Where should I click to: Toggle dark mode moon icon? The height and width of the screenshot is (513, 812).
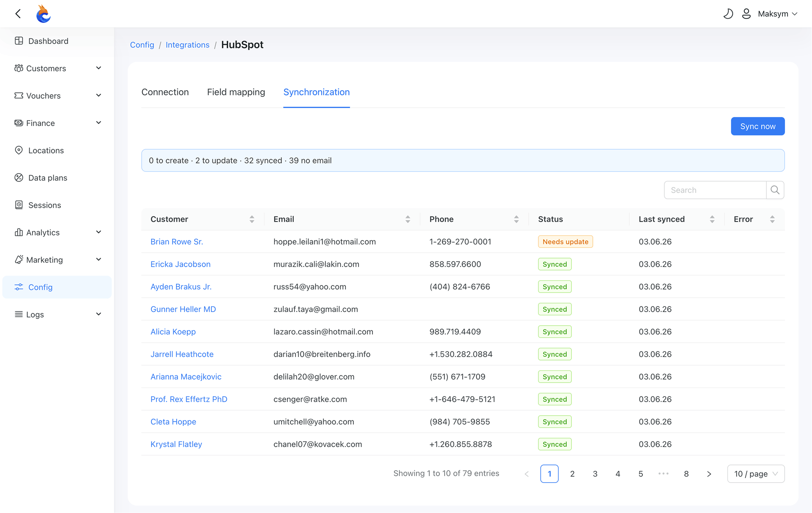(728, 14)
